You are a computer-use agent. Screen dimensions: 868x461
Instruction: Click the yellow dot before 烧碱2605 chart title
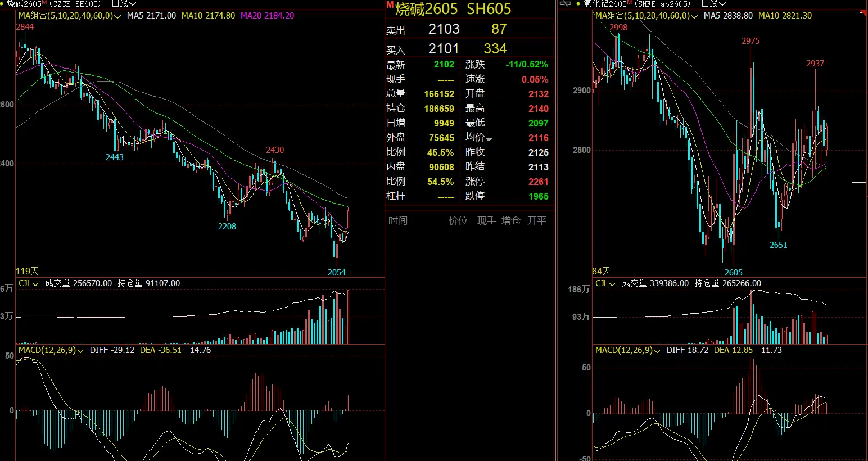[2, 4]
